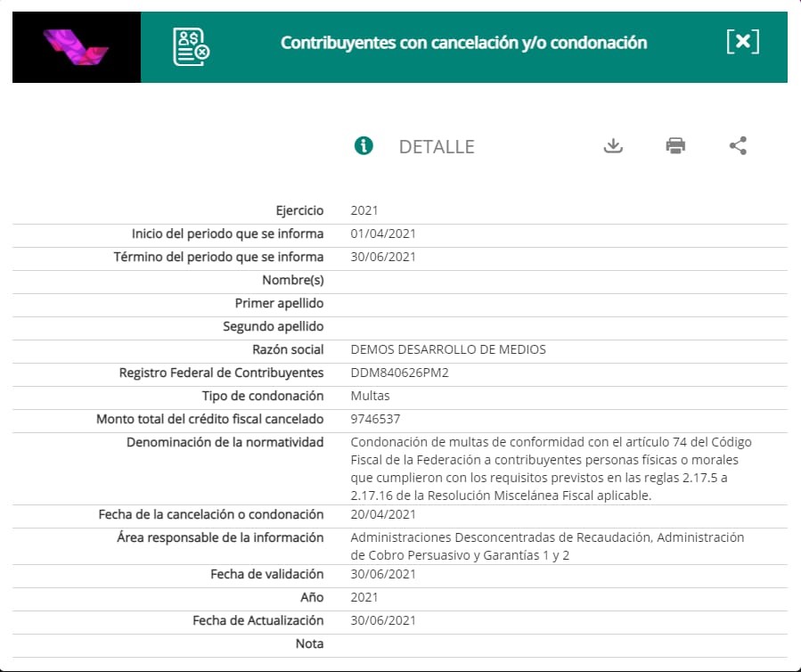The height and width of the screenshot is (672, 801).
Task: Click the 'Razón social' label
Action: click(288, 349)
